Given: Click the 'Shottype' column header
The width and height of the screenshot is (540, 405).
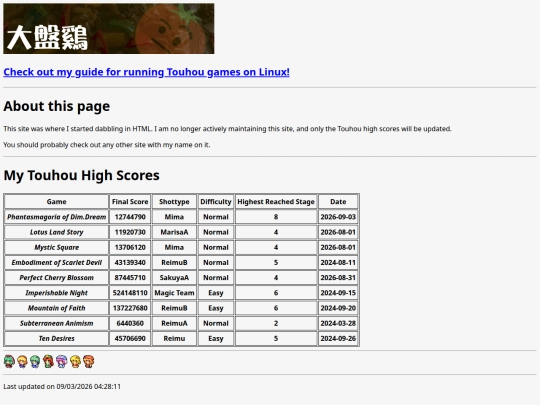Looking at the screenshot, I should click(174, 202).
